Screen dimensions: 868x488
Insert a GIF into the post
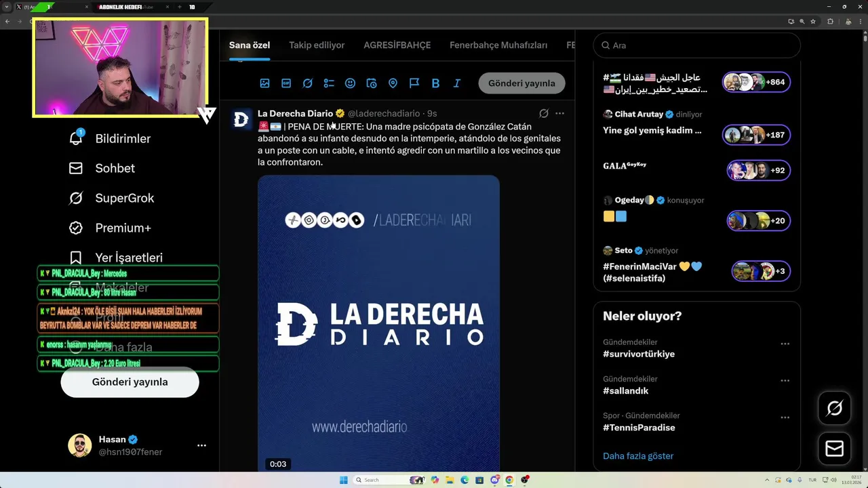[286, 83]
